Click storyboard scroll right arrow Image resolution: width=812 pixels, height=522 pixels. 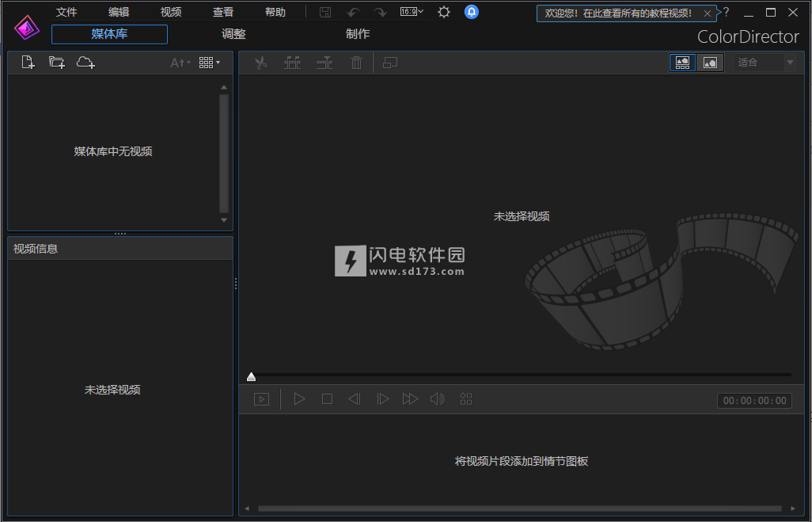pos(793,509)
